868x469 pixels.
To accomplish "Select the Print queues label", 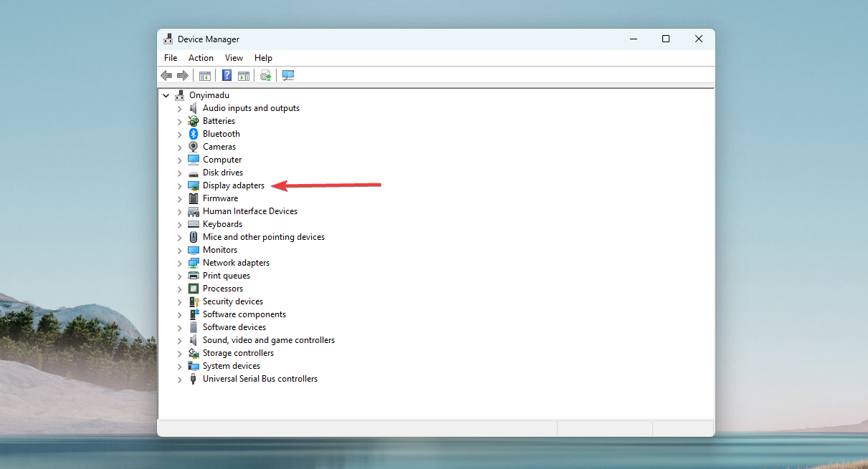I will (x=226, y=276).
